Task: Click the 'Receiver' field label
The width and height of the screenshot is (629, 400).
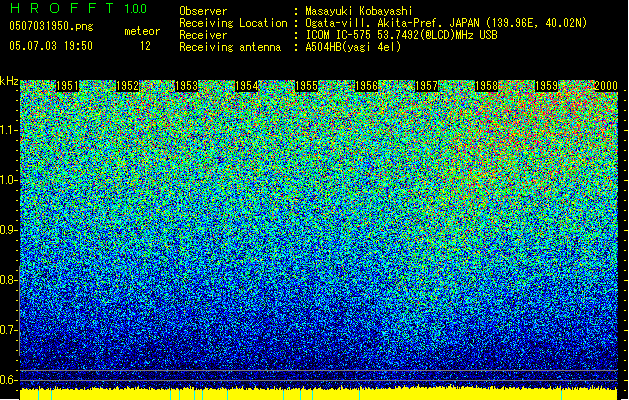Action: 203,35
